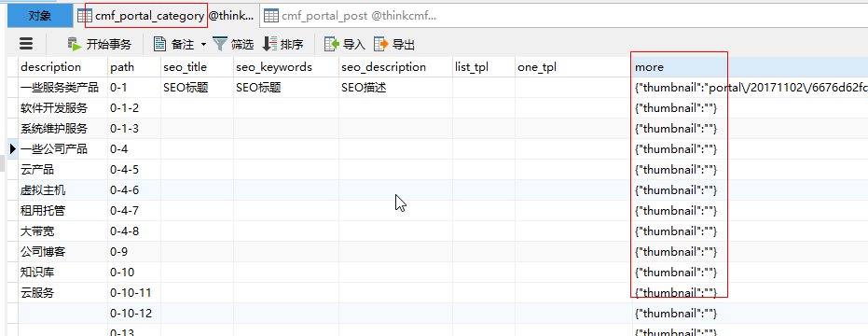
Task: Click the cell 系统维护服务
Action: pos(62,129)
